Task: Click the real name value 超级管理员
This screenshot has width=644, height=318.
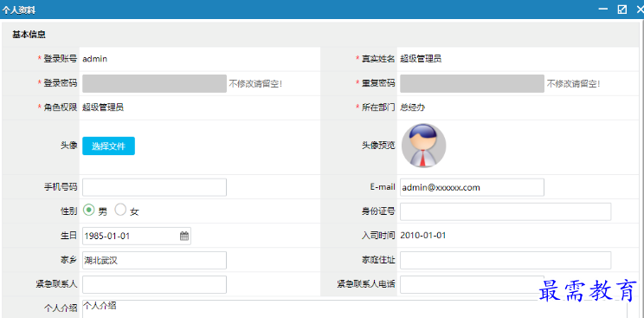Action: [421, 59]
